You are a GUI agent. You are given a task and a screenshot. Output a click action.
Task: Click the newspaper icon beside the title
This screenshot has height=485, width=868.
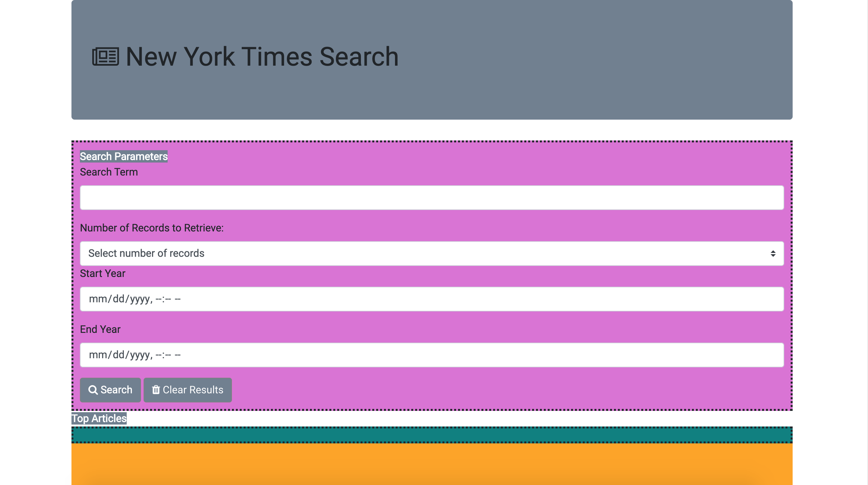click(106, 56)
